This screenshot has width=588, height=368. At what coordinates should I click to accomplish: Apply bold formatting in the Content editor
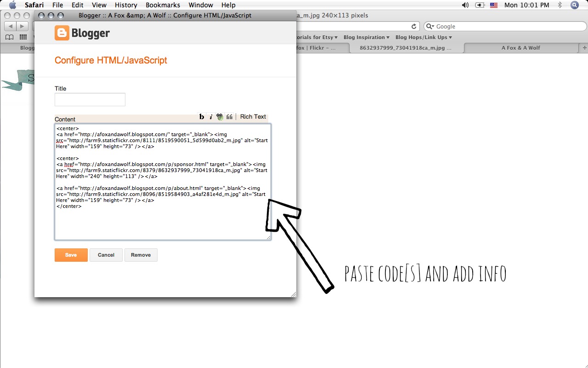[x=201, y=116]
